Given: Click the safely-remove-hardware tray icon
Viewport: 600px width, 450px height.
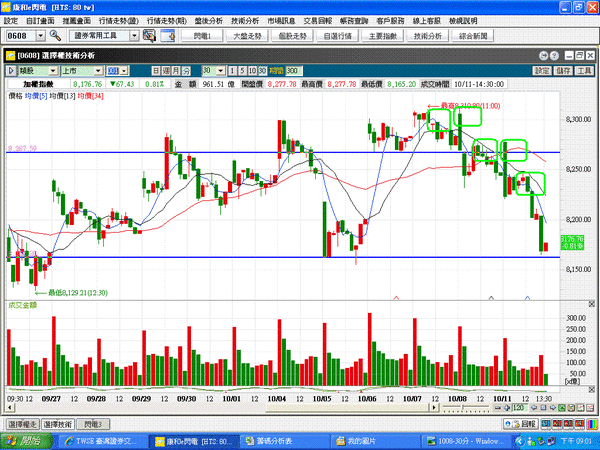Looking at the screenshot, I should click(x=541, y=441).
